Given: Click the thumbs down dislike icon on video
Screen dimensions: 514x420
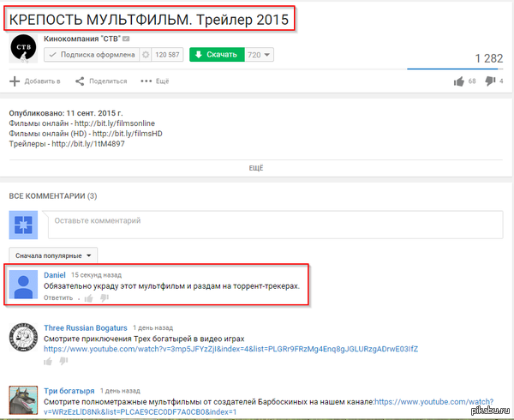Looking at the screenshot, I should 490,81.
